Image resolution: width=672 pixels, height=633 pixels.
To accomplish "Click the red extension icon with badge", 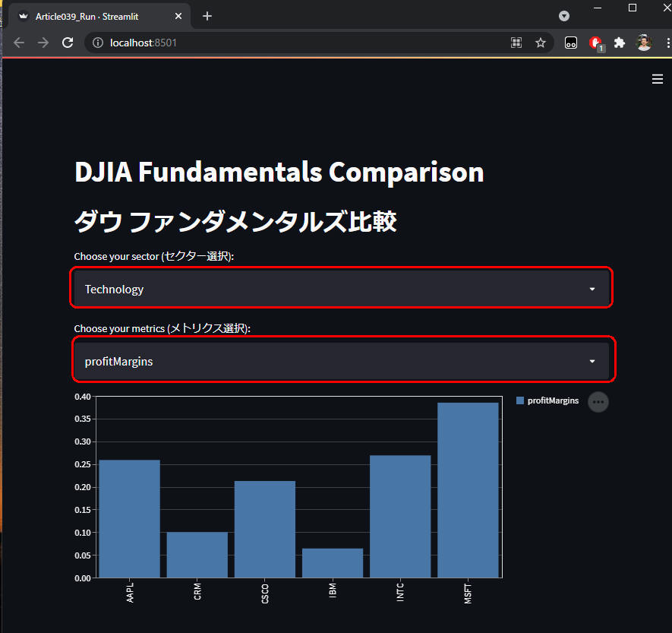I will click(596, 43).
